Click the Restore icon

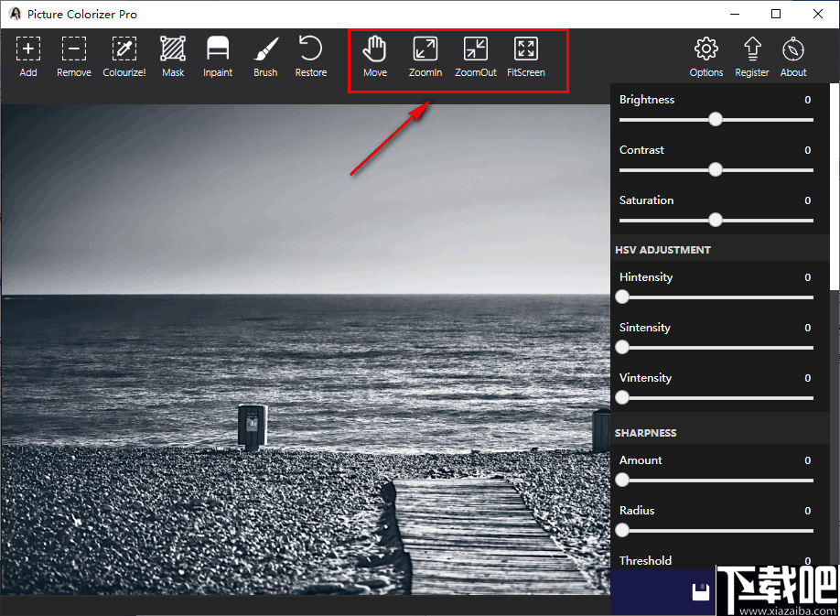click(310, 55)
